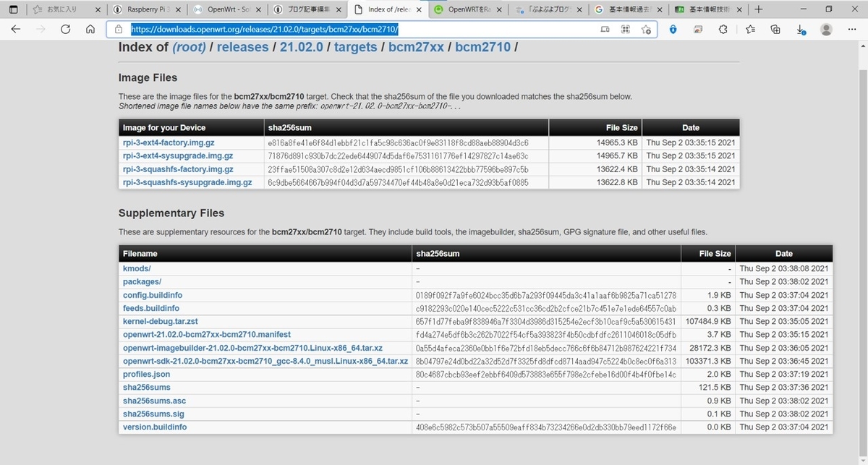Open version.buildinfo
The width and height of the screenshot is (868, 465).
tap(155, 427)
